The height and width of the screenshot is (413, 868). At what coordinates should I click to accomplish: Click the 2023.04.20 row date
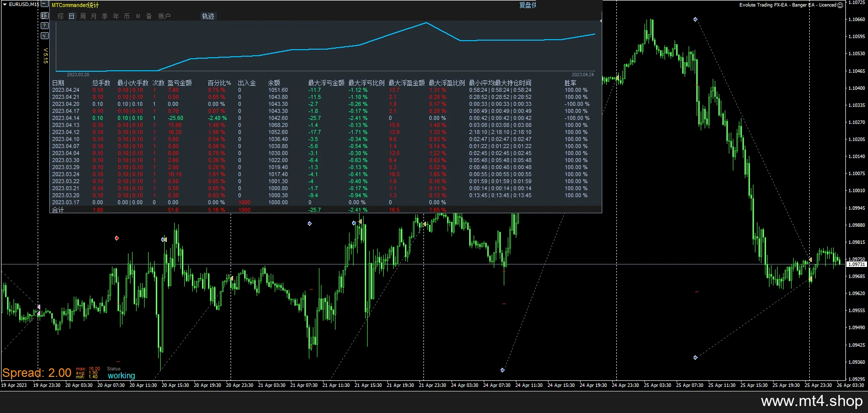point(66,104)
